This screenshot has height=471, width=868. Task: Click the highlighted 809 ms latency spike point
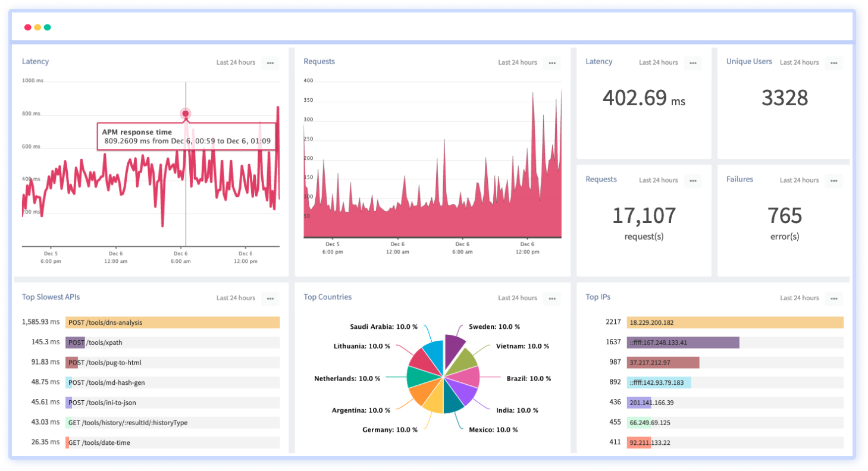click(185, 112)
